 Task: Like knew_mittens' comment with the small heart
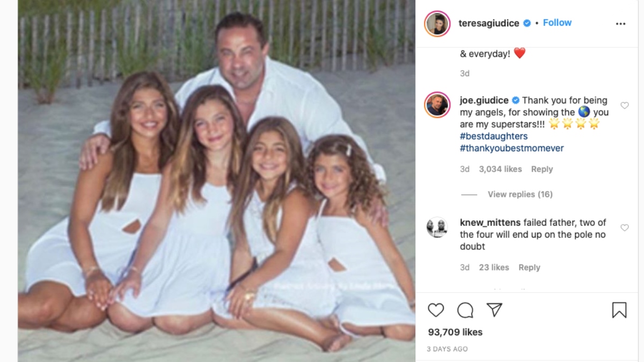tap(625, 228)
